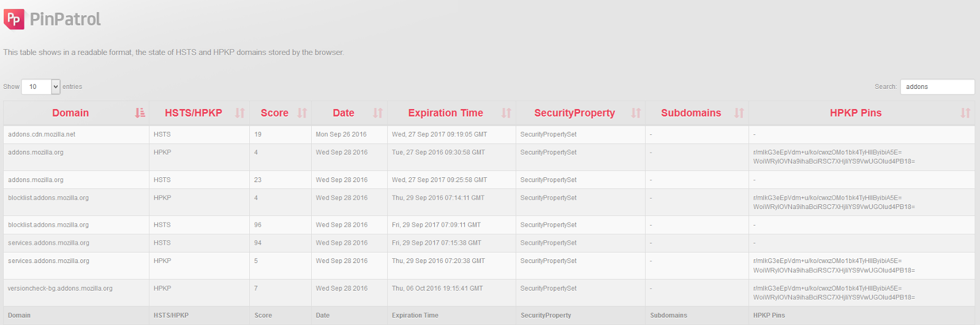Click the addons.cdn.mozilla.net domain cell

click(x=42, y=134)
